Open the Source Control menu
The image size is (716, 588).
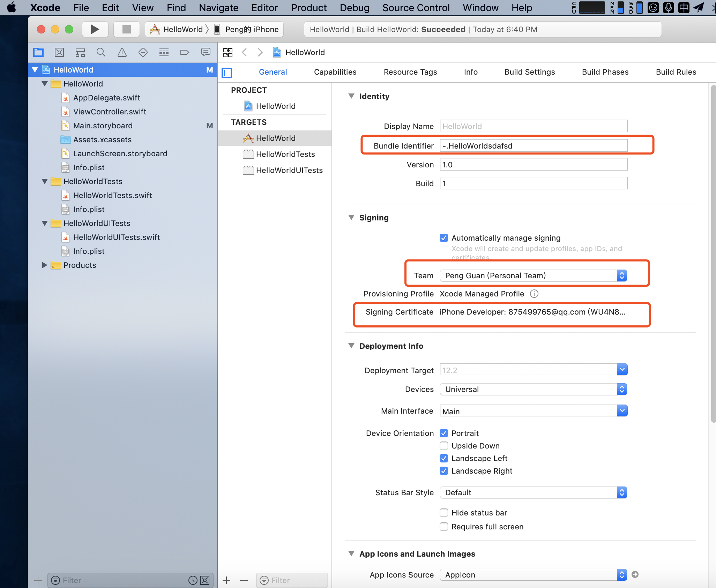(x=416, y=8)
